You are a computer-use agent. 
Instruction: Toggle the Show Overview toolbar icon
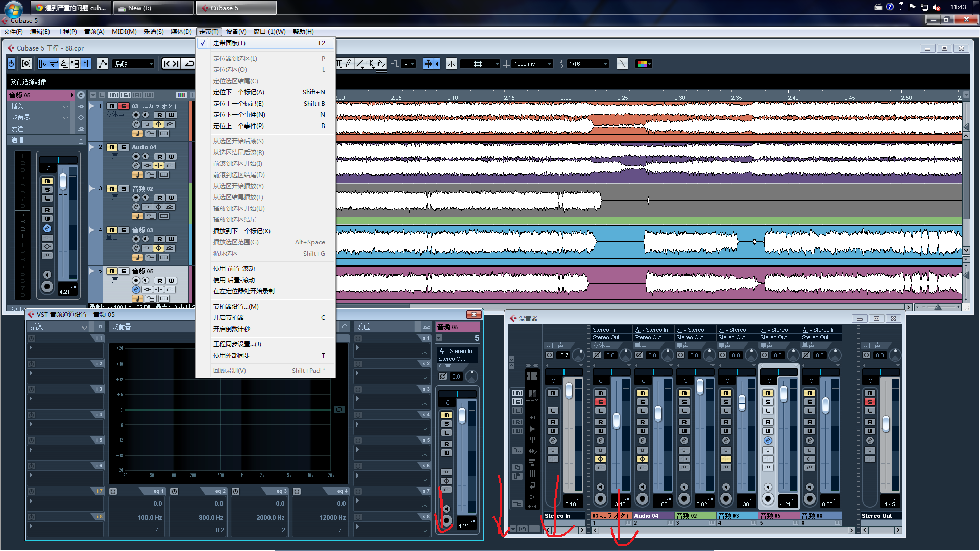click(x=64, y=64)
